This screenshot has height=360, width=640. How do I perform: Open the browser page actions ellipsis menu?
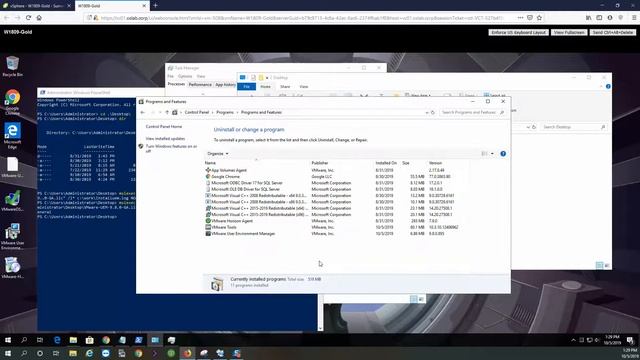(x=520, y=18)
